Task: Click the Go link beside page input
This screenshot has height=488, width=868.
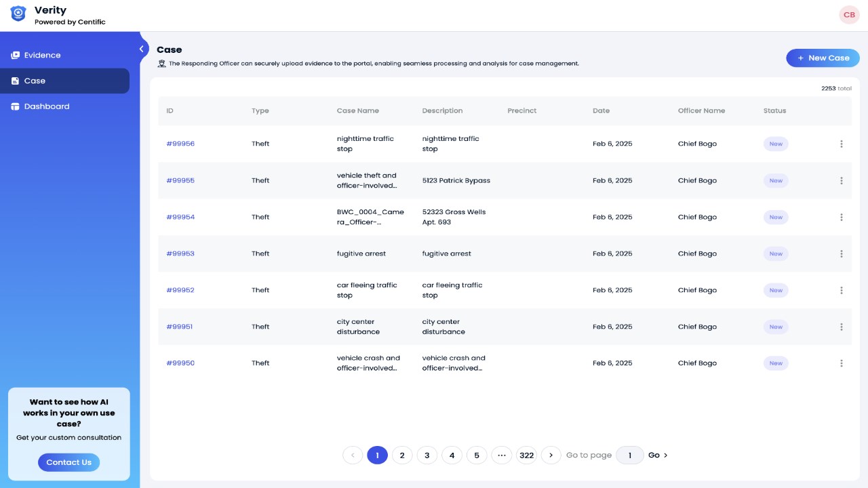Action: click(658, 455)
